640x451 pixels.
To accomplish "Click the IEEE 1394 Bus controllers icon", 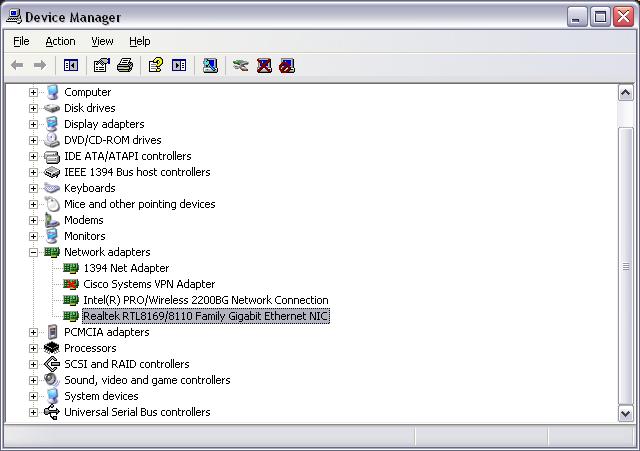I will [x=52, y=172].
